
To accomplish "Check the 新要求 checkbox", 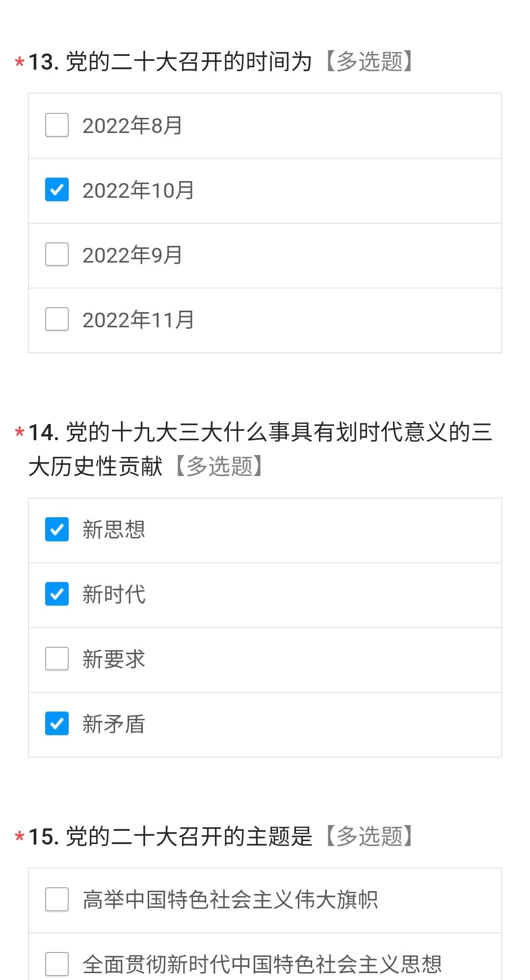I will 57,659.
